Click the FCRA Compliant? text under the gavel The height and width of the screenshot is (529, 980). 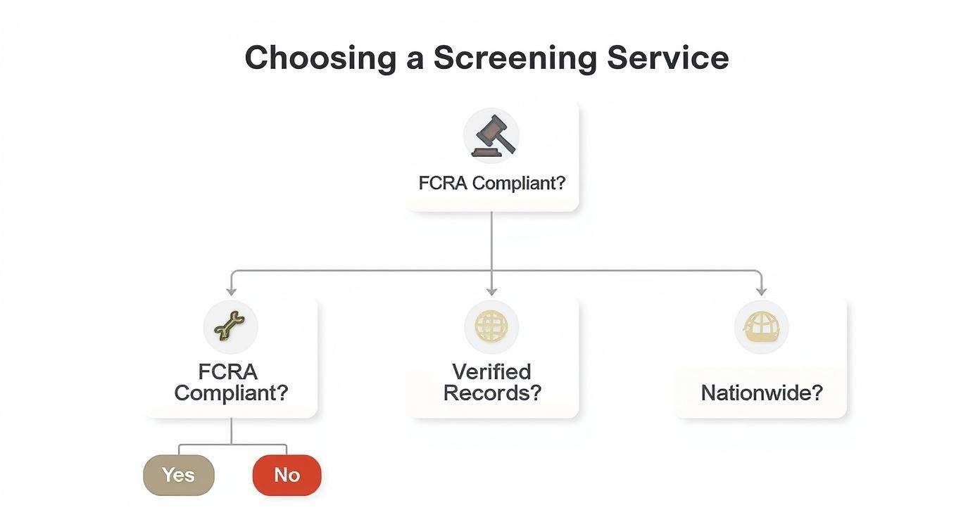(x=491, y=183)
